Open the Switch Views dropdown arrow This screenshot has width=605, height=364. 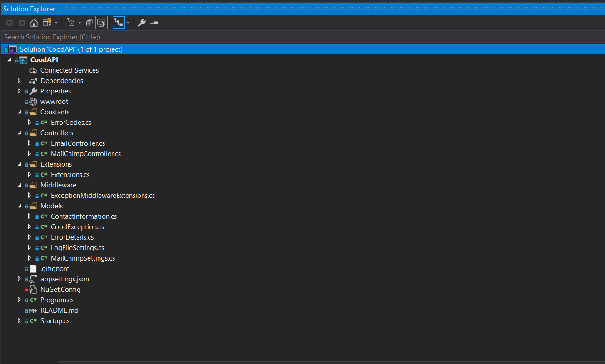click(56, 23)
